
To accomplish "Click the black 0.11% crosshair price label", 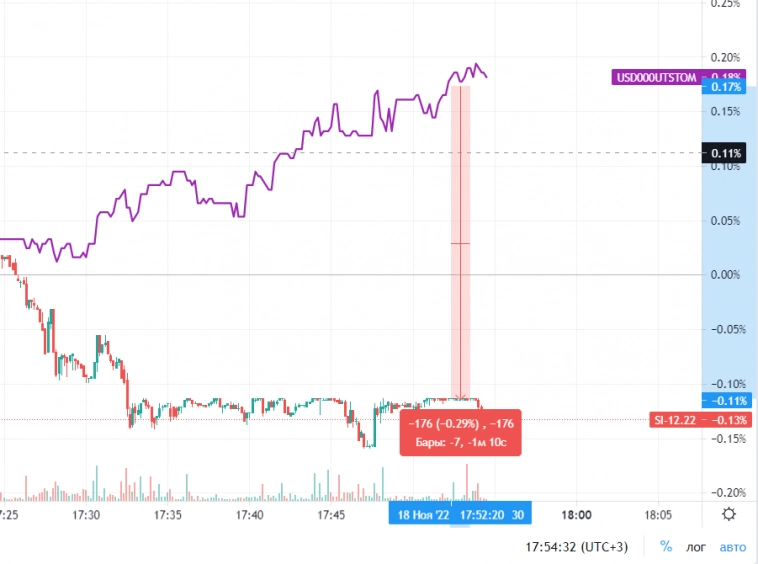I will (726, 153).
